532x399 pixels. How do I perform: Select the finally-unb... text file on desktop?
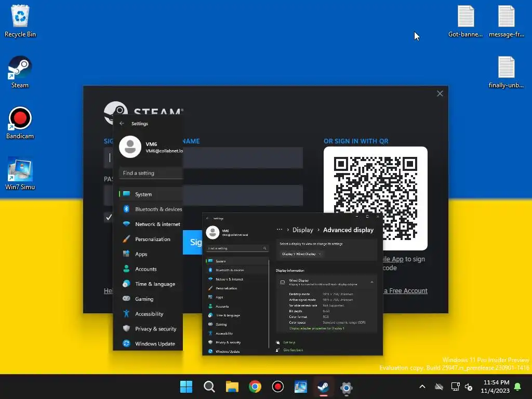pyautogui.click(x=506, y=72)
